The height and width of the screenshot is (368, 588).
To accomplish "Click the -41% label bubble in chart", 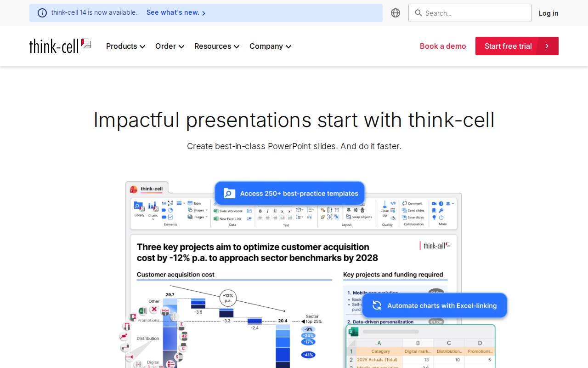I will (x=308, y=355).
